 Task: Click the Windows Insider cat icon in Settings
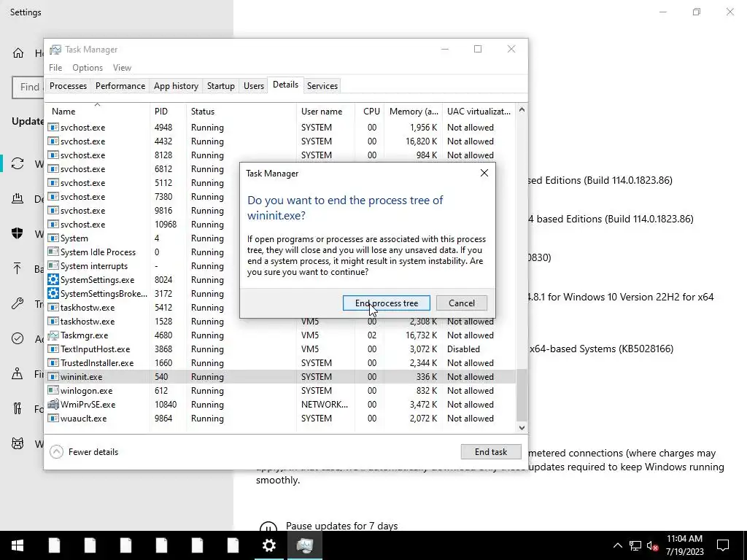click(18, 444)
